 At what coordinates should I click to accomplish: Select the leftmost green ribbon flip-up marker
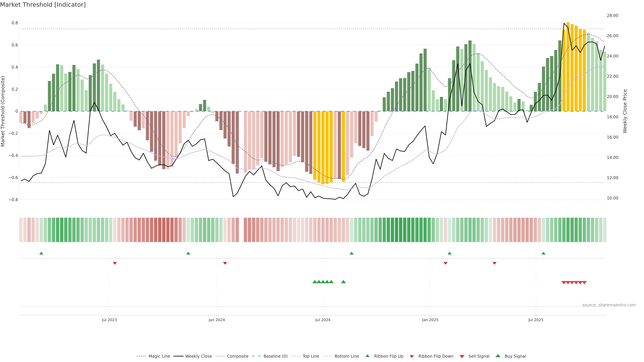pos(41,253)
